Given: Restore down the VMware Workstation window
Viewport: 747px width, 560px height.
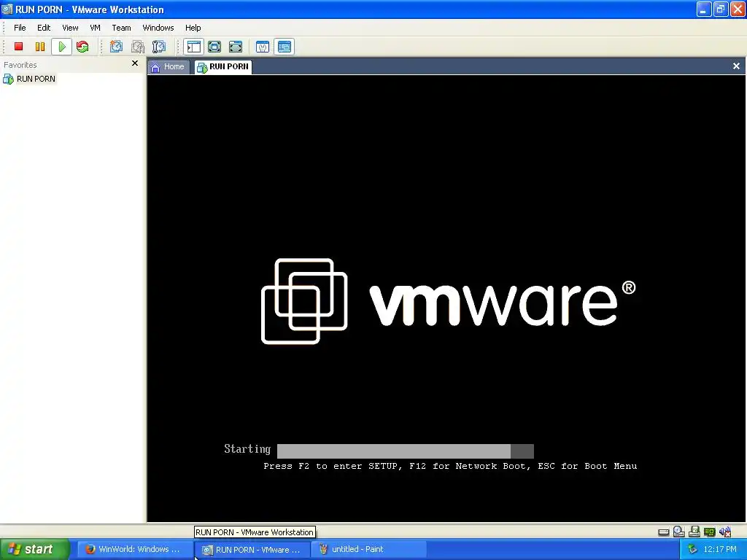Looking at the screenshot, I should point(721,9).
